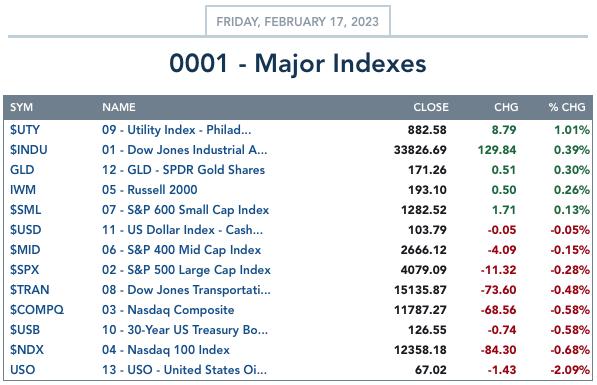Sort by the NAME column header

pyautogui.click(x=119, y=107)
